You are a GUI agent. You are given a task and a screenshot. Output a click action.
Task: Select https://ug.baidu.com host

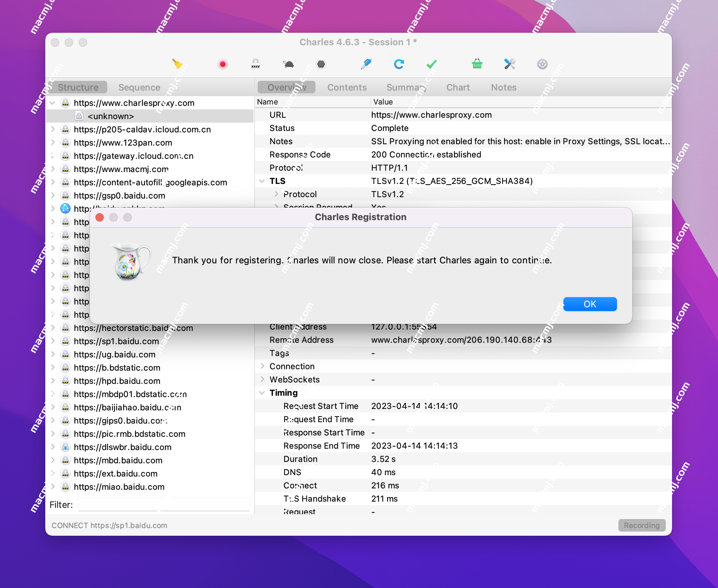(115, 354)
